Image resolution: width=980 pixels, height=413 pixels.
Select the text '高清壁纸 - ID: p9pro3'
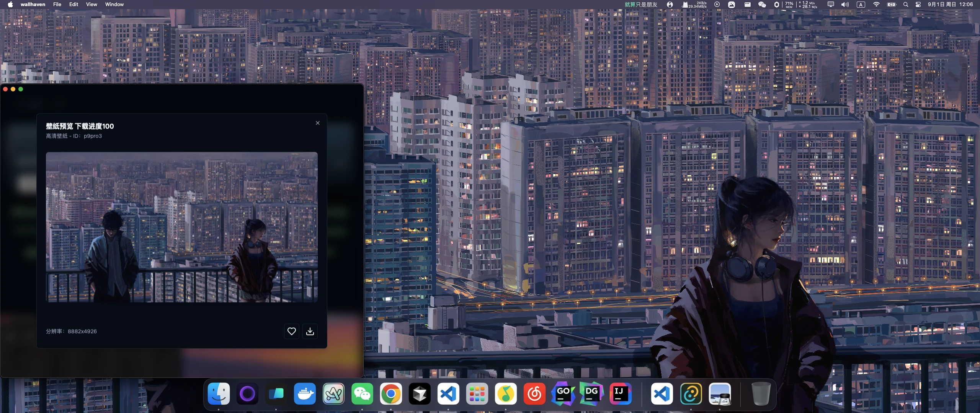point(74,136)
